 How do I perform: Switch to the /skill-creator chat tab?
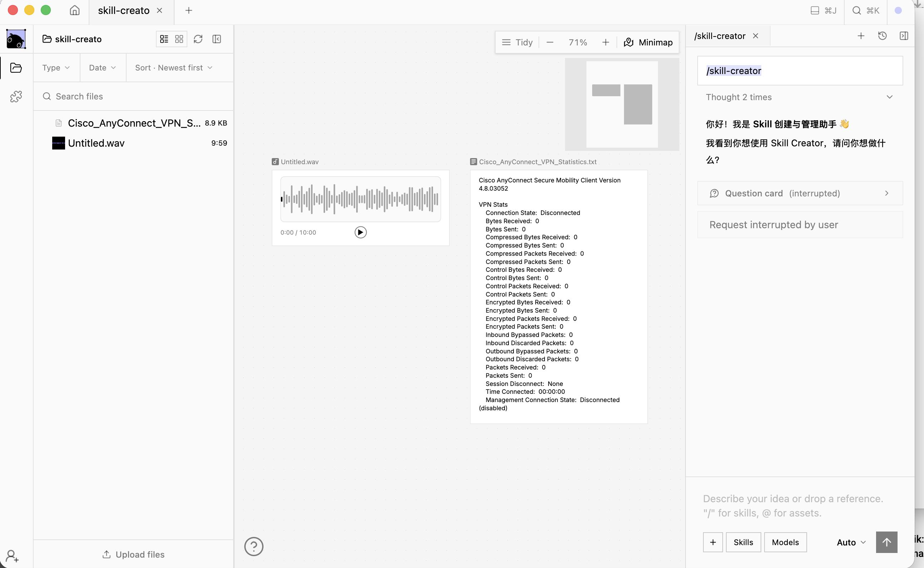[720, 36]
